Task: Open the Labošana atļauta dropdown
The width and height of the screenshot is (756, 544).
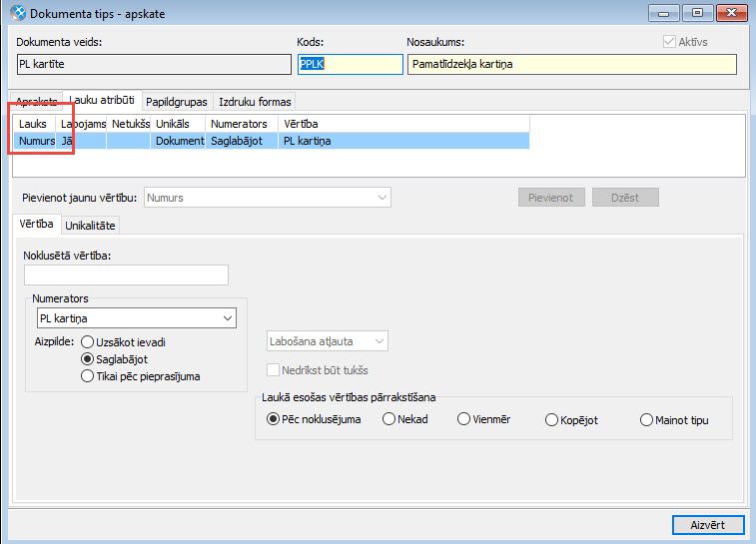Action: [x=328, y=341]
